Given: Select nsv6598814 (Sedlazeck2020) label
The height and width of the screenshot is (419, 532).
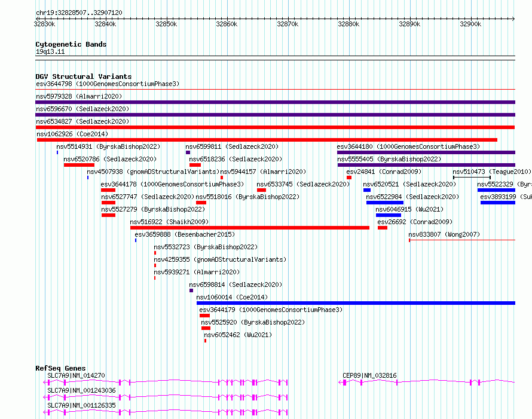Looking at the screenshot, I should 236,285.
